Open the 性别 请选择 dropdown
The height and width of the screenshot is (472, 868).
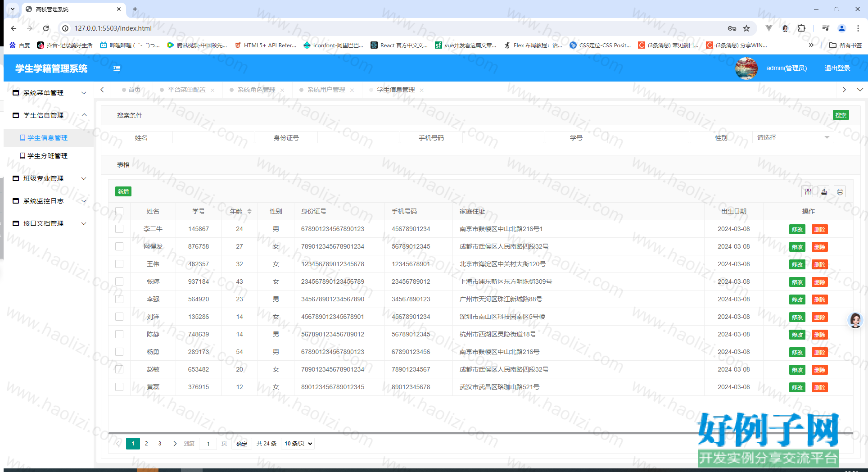click(x=793, y=137)
